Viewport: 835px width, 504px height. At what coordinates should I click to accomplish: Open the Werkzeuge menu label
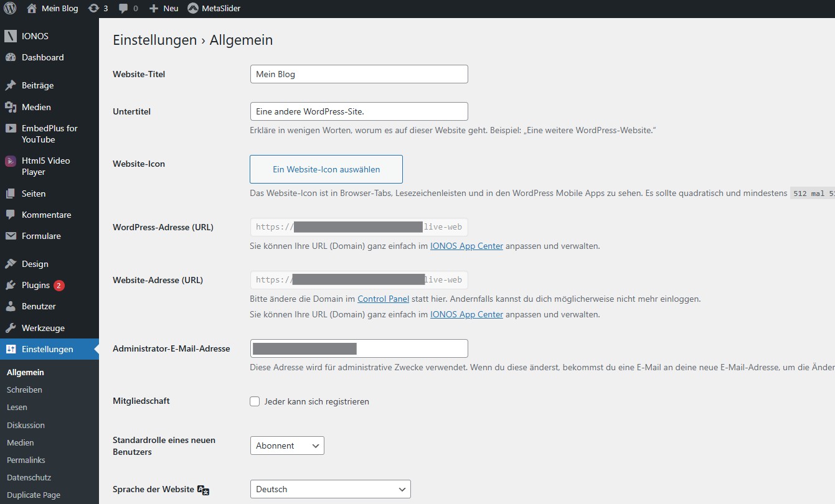click(x=43, y=328)
